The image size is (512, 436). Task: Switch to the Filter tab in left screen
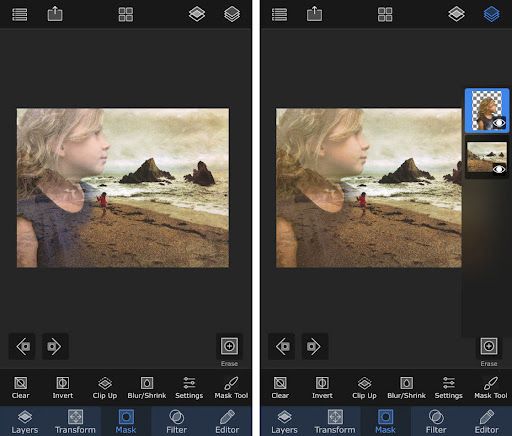click(x=176, y=421)
